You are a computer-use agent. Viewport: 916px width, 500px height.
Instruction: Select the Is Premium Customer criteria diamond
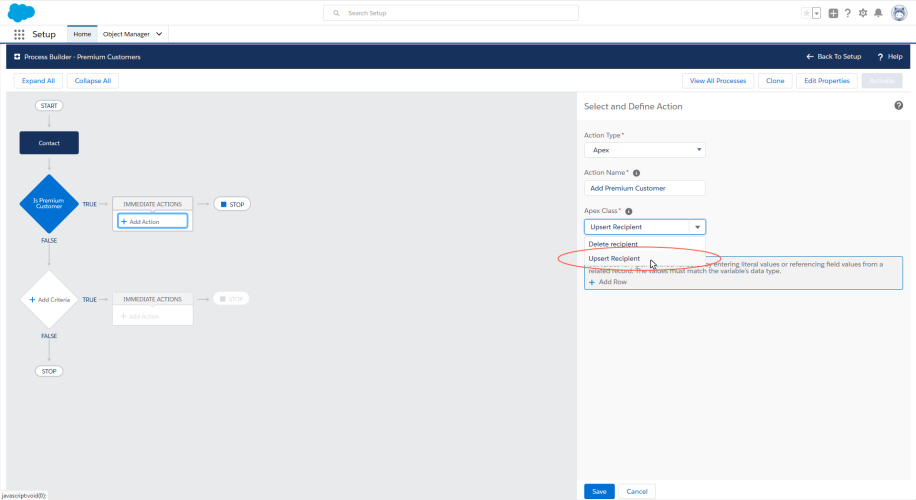[x=49, y=203]
